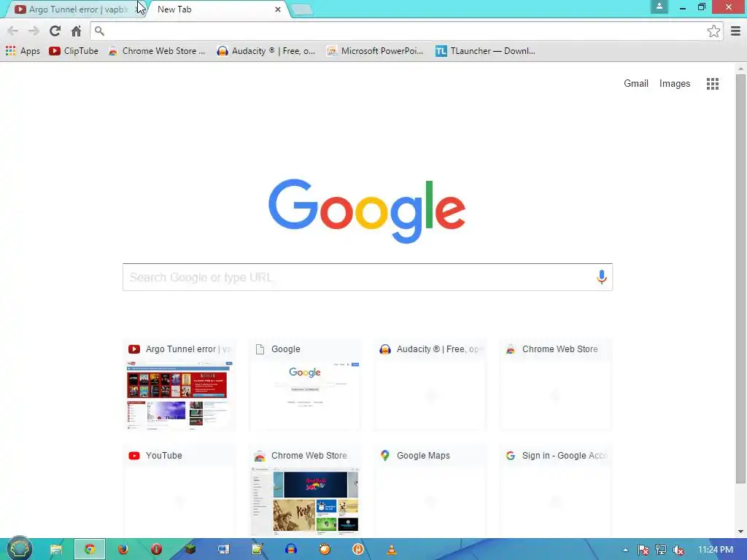Open the Google apps grid
Image resolution: width=747 pixels, height=560 pixels.
[x=712, y=84]
